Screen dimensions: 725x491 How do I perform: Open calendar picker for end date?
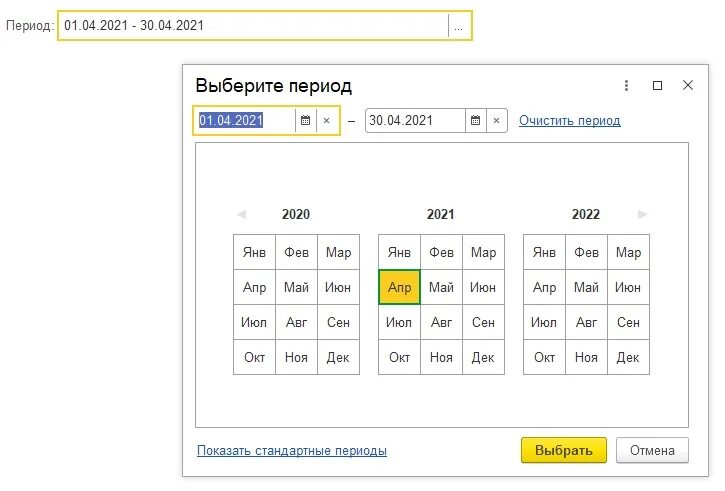[x=476, y=121]
